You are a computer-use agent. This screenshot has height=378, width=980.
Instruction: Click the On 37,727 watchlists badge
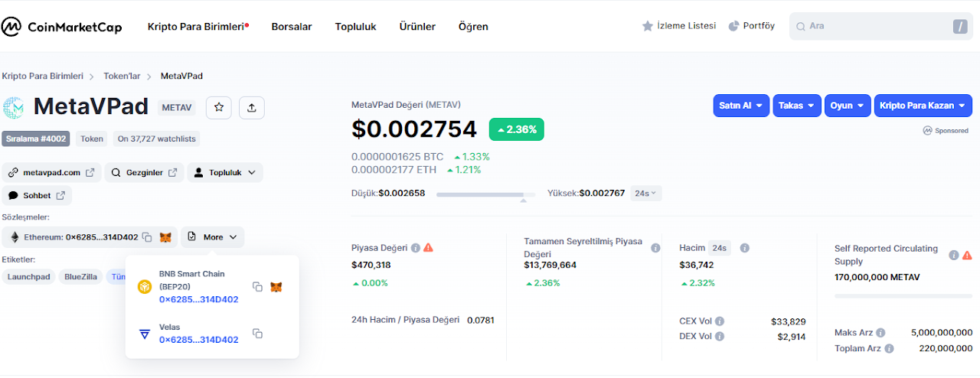tap(156, 138)
